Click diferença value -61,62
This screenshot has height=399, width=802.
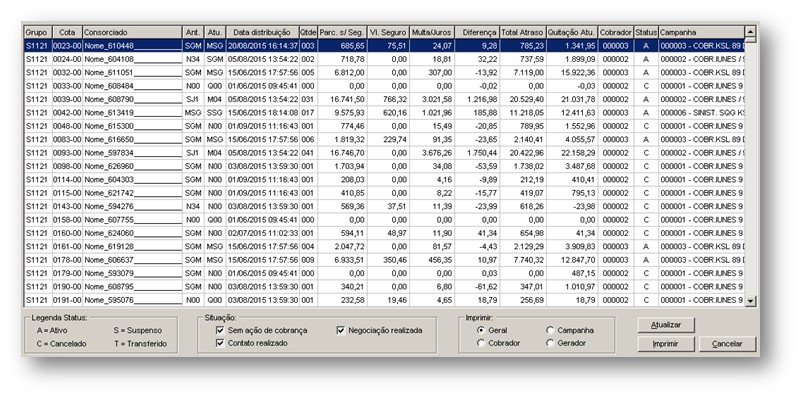coord(477,286)
